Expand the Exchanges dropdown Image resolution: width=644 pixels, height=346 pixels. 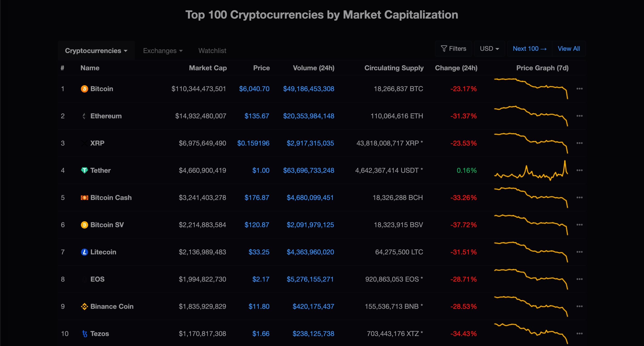coord(163,51)
